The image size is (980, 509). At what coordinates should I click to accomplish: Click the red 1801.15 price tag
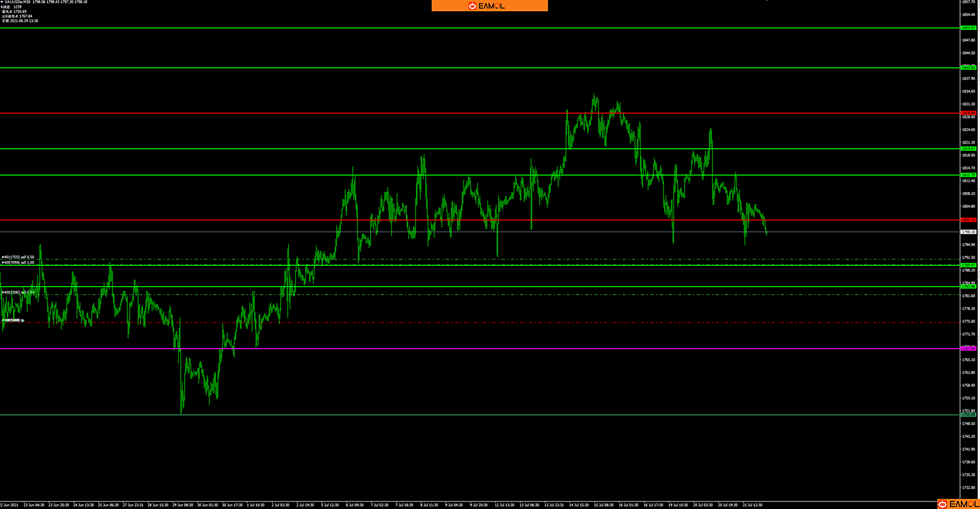968,220
